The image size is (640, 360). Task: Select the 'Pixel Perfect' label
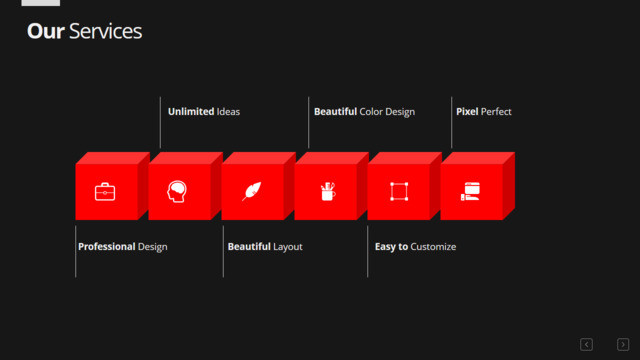484,111
